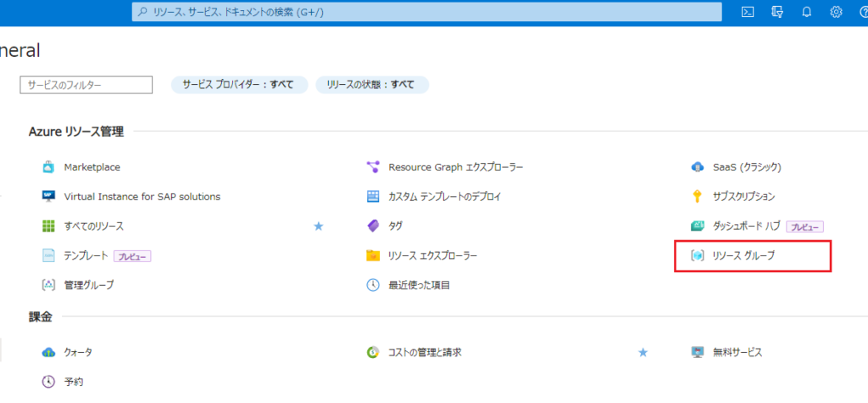Open the Cloud Shell icon in top bar
The height and width of the screenshot is (403, 868).
coord(748,12)
